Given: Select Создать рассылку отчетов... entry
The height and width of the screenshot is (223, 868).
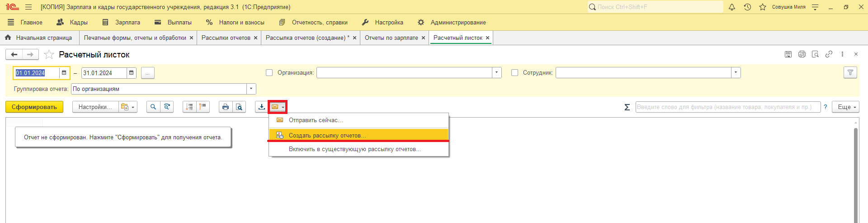Looking at the screenshot, I should (359, 135).
